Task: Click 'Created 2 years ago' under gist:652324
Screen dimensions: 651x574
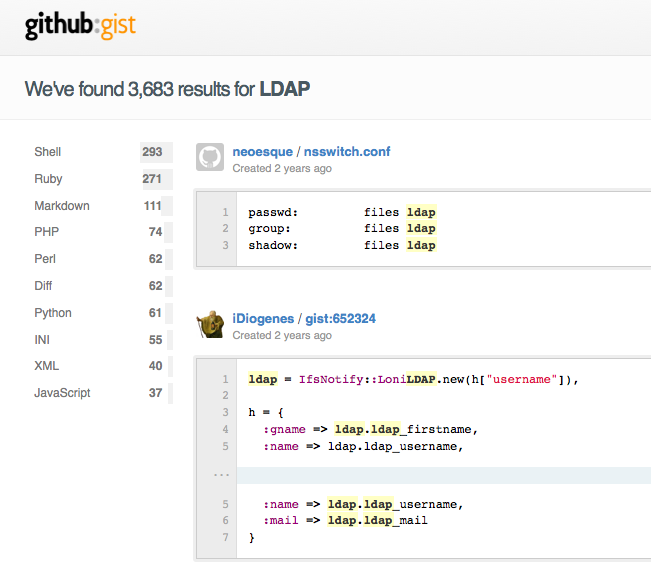Action: tap(282, 335)
